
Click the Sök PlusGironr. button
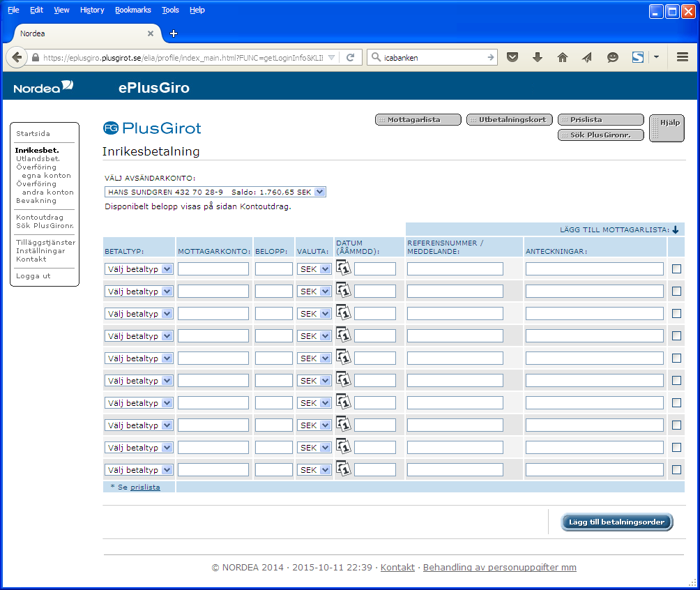pos(601,135)
